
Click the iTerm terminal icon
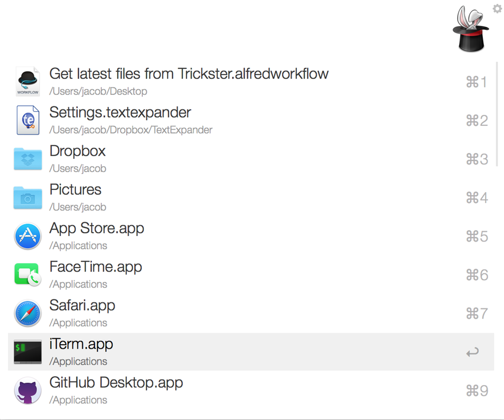click(x=28, y=352)
